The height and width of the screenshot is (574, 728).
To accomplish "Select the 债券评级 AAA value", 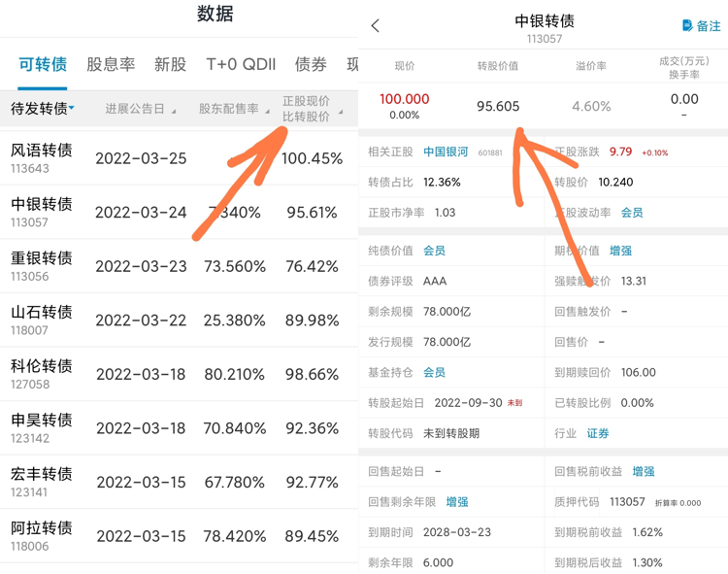I will point(435,281).
